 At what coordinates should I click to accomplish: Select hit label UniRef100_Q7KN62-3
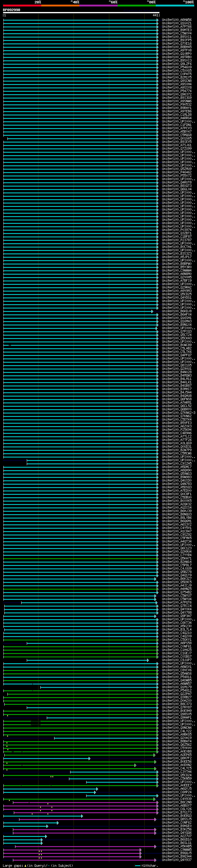[x=179, y=413]
